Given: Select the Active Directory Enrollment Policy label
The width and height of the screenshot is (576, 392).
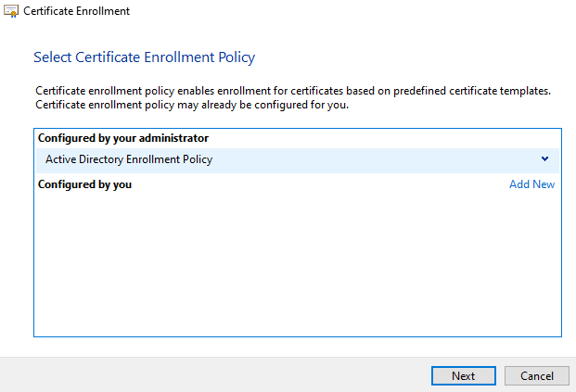Looking at the screenshot, I should [129, 159].
